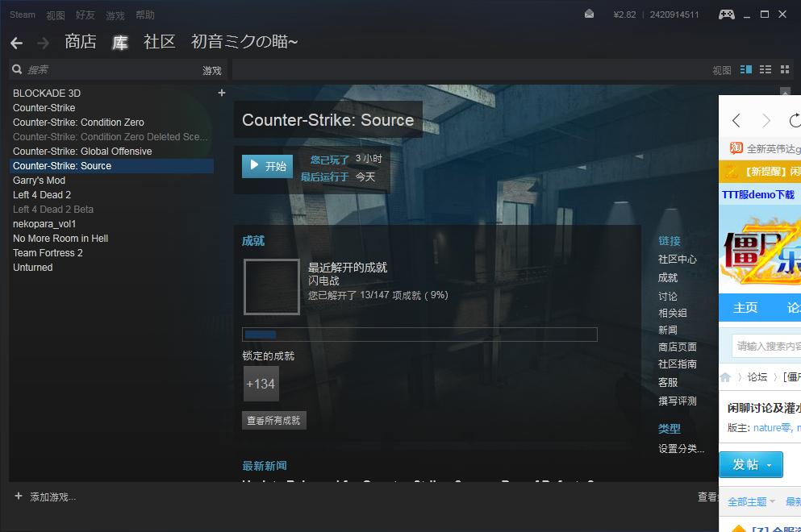Click the browser forum search input field
The height and width of the screenshot is (532, 801).
[766, 346]
